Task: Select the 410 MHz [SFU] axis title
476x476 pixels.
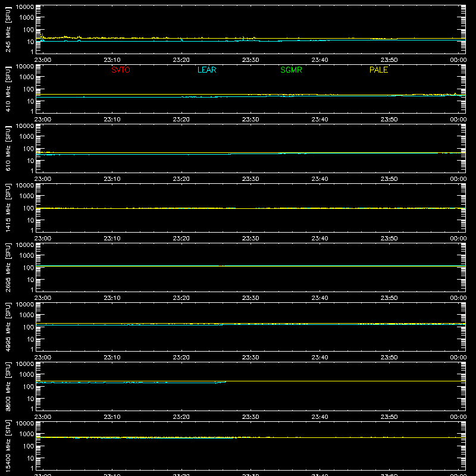Action: 8,89
